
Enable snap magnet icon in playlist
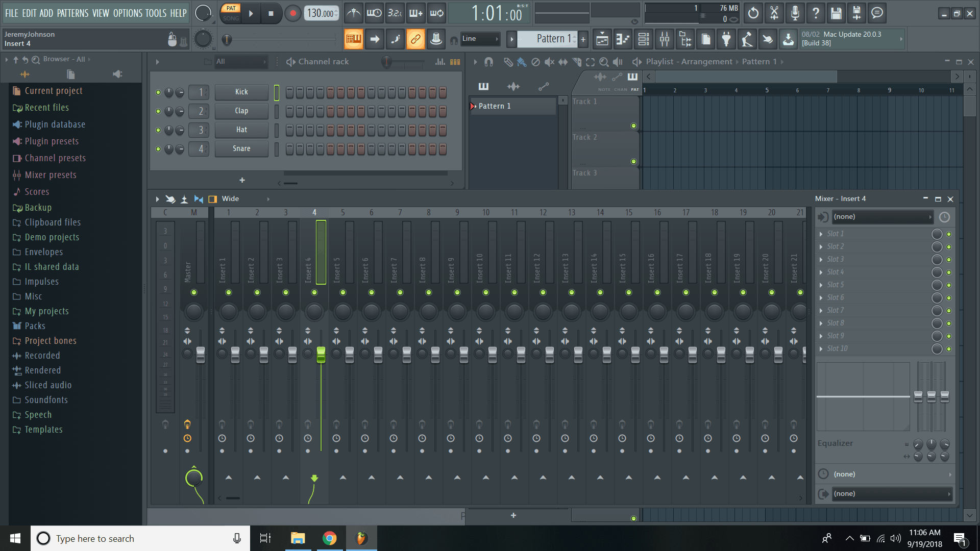click(x=489, y=61)
